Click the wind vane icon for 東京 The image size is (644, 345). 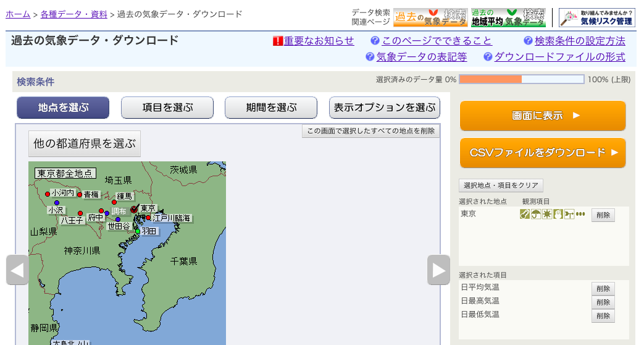569,215
